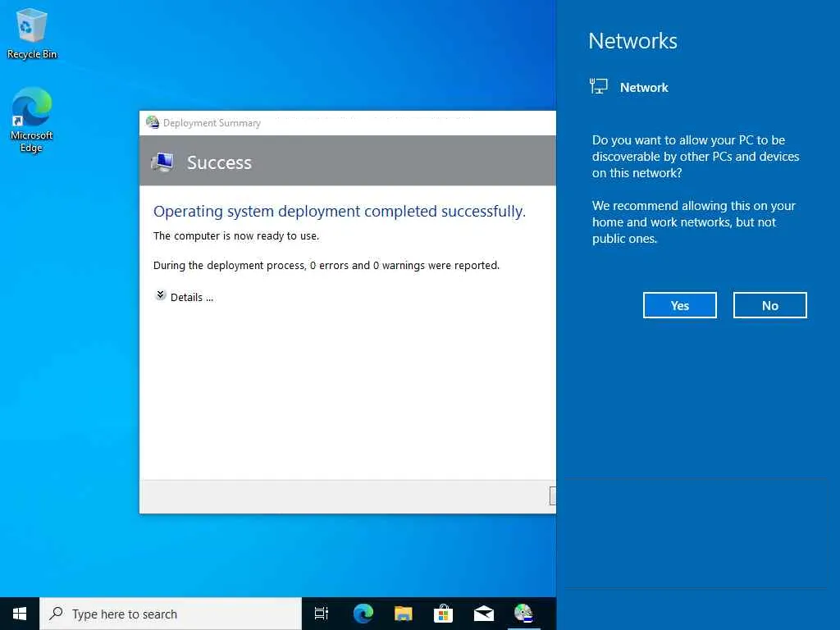The width and height of the screenshot is (840, 630).
Task: Click Yes to allow network discovery
Action: point(680,305)
